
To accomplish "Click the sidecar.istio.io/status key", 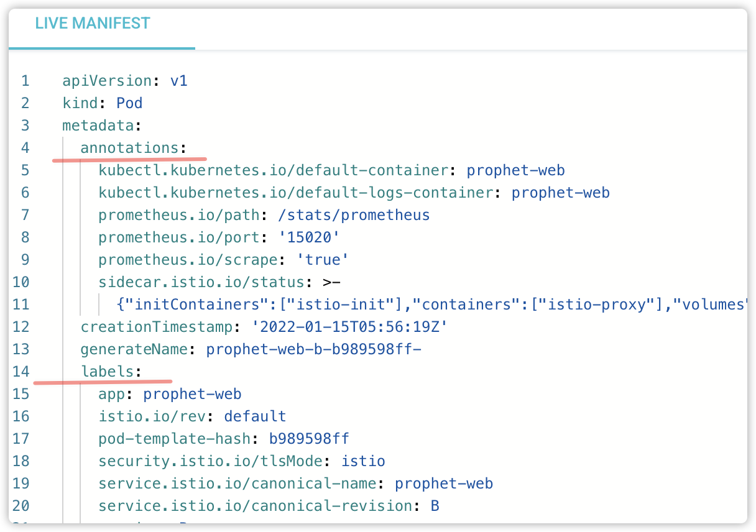I will tap(201, 282).
